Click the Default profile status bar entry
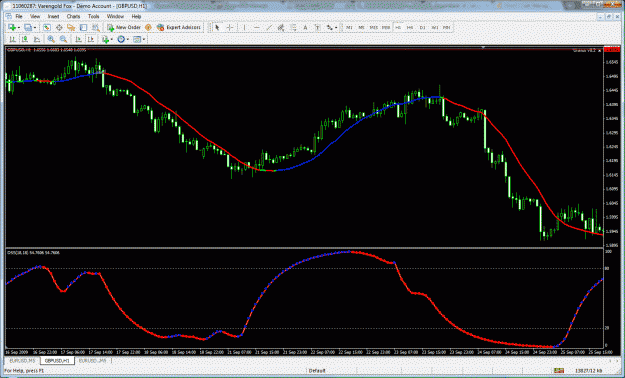Viewport: 625px width, 378px height. coord(317,371)
